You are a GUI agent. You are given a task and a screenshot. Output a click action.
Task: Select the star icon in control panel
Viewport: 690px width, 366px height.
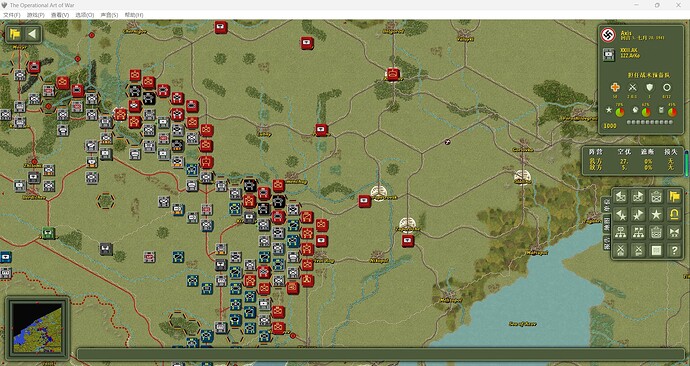[656, 215]
